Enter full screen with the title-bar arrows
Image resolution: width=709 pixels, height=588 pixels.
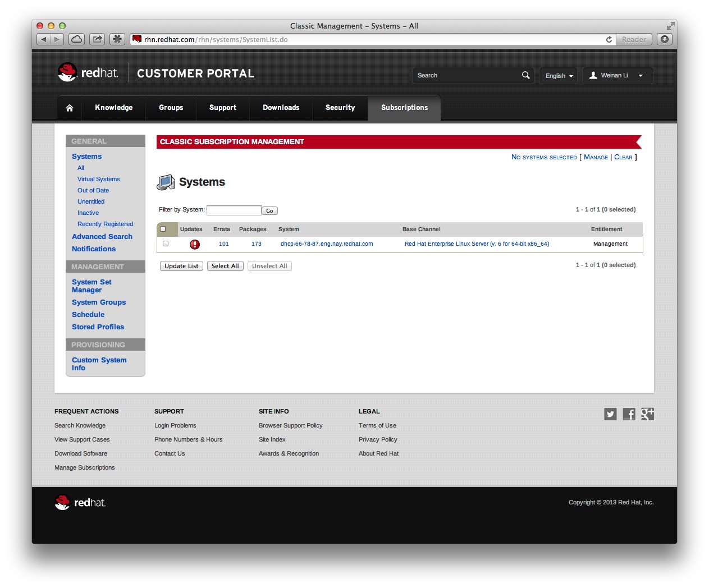point(670,26)
